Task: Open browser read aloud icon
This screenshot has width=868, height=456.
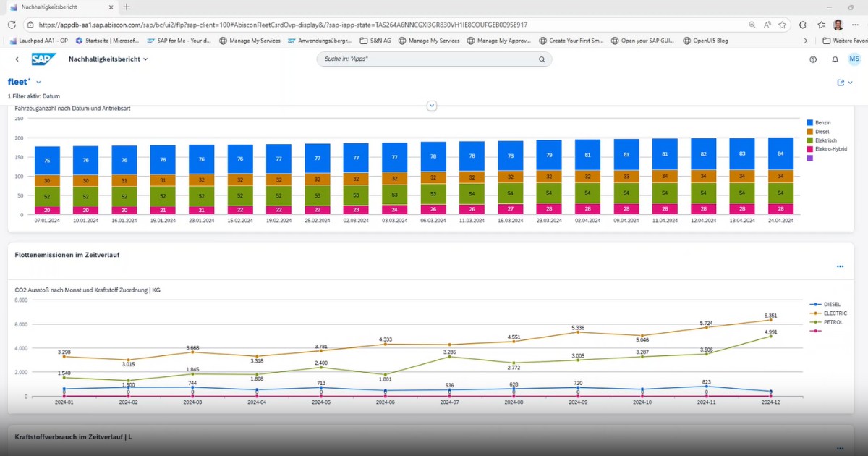Action: click(x=766, y=25)
